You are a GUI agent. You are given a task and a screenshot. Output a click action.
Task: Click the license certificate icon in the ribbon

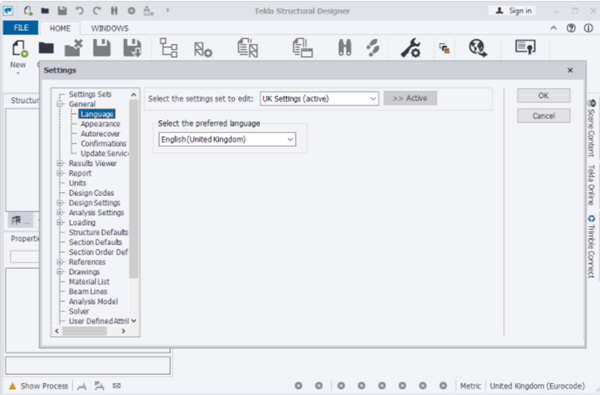click(x=525, y=47)
